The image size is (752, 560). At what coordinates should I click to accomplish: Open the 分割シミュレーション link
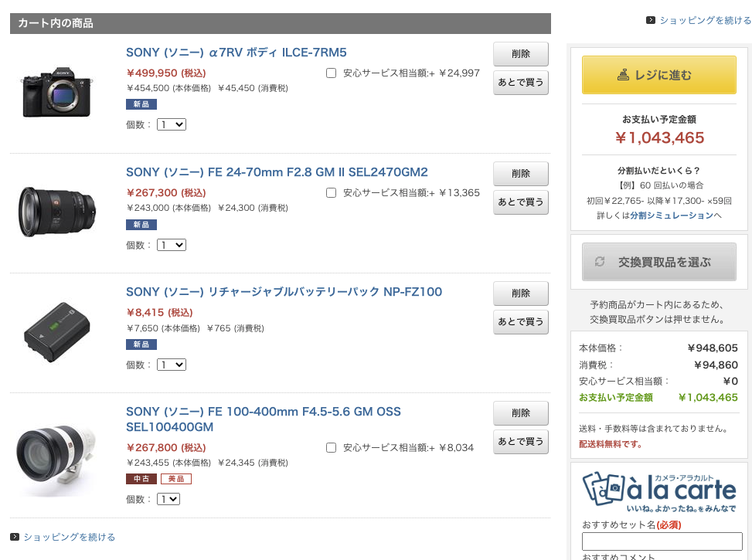click(672, 216)
